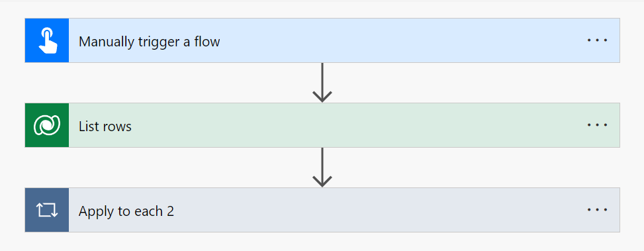Click the Apply to each loop icon

click(x=47, y=210)
